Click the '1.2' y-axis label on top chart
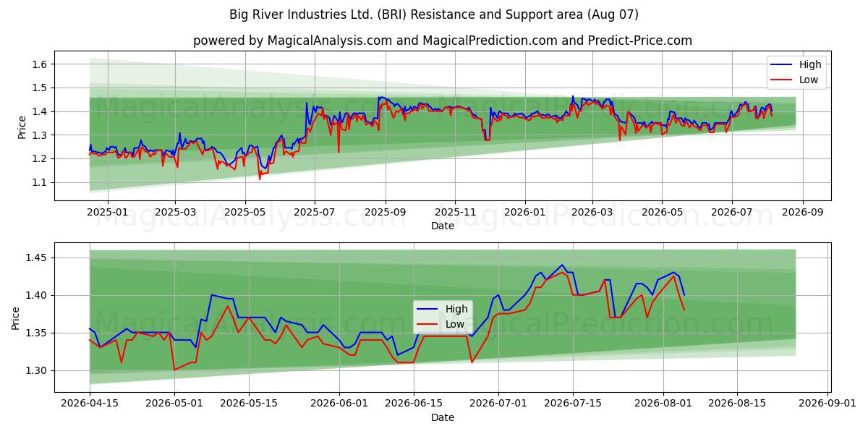Screen dimensions: 868x434 point(41,159)
